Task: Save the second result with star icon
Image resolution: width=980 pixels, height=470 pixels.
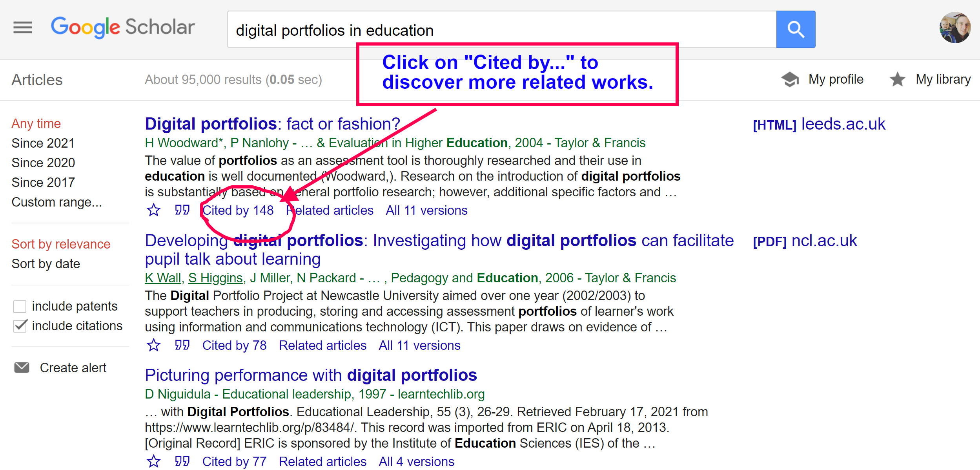Action: coord(153,346)
